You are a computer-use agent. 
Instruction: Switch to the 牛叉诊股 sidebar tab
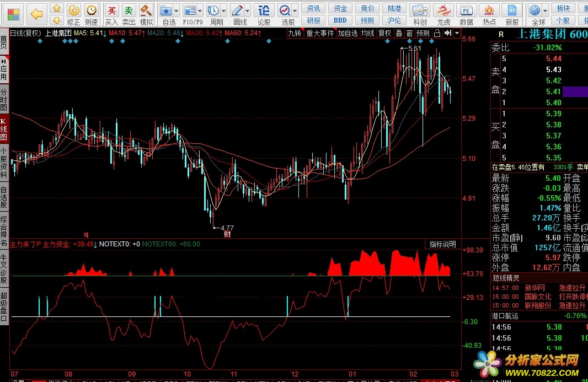point(4,268)
